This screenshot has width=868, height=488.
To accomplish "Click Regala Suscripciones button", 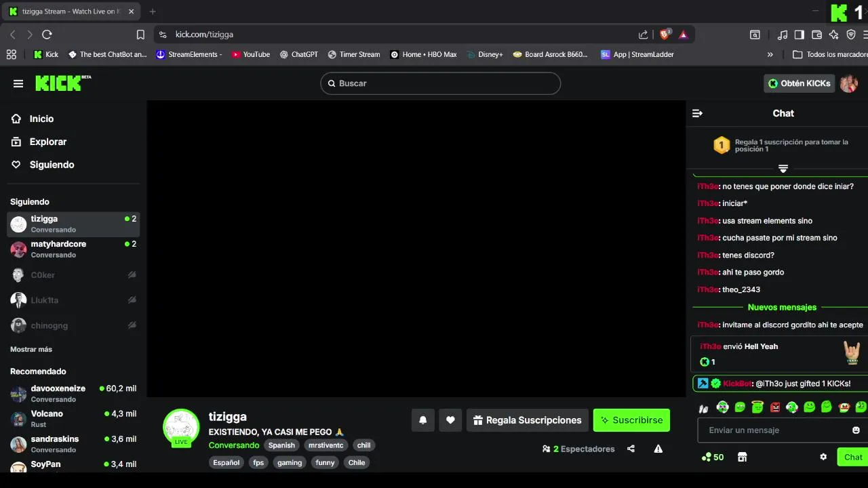I will click(x=527, y=420).
